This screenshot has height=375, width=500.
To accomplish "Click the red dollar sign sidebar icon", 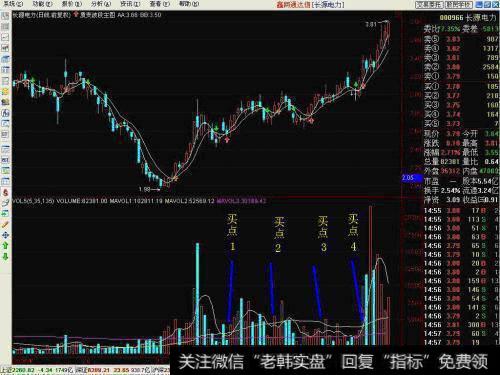I will (5, 192).
